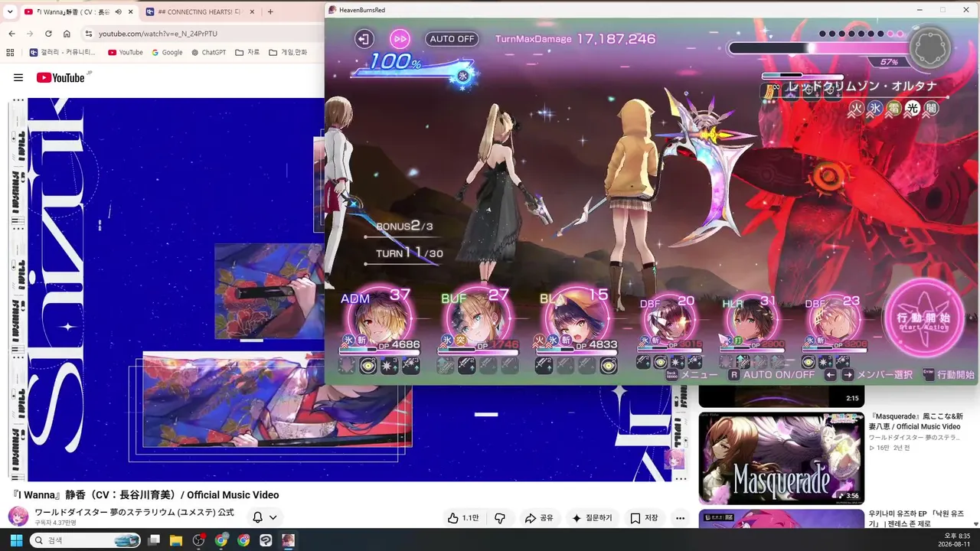Click the thunder (雷) element icon on enemy
Viewport: 980px width, 551px height.
tap(893, 109)
